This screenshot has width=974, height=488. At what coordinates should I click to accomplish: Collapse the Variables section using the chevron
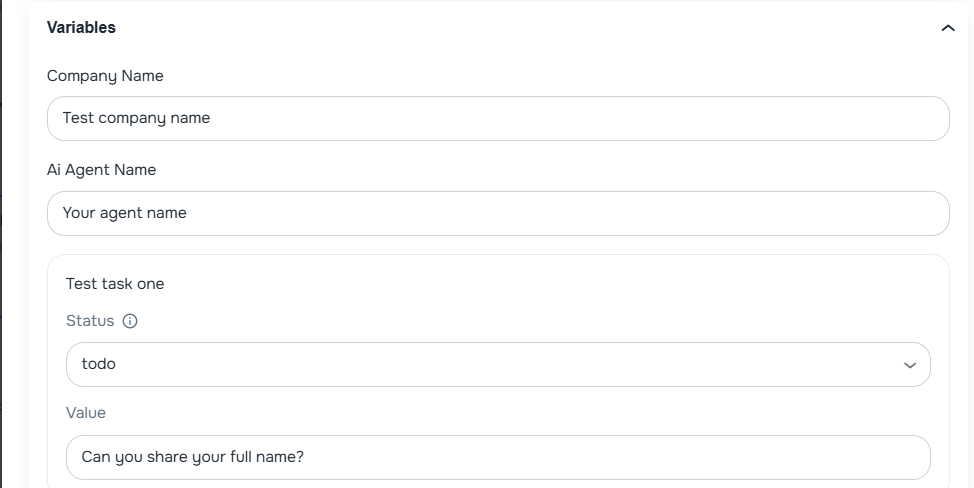click(x=948, y=28)
